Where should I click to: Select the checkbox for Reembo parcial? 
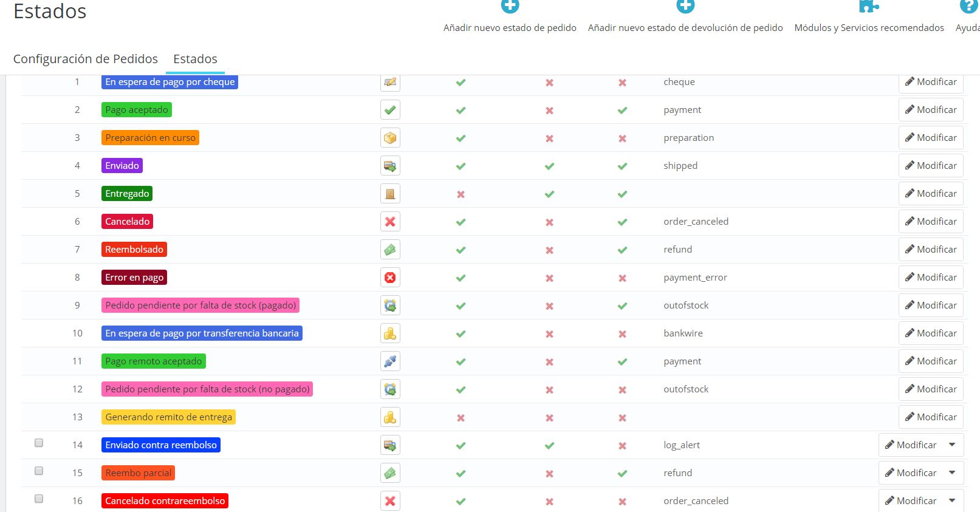39,471
